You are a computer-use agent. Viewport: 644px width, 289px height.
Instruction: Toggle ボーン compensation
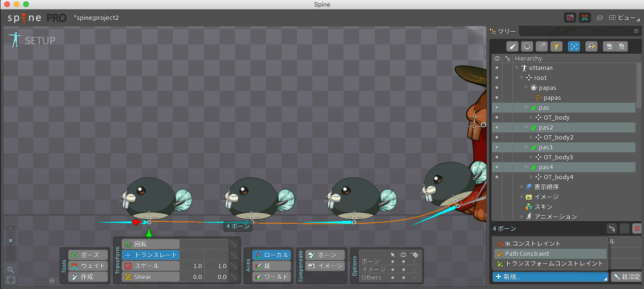(325, 255)
